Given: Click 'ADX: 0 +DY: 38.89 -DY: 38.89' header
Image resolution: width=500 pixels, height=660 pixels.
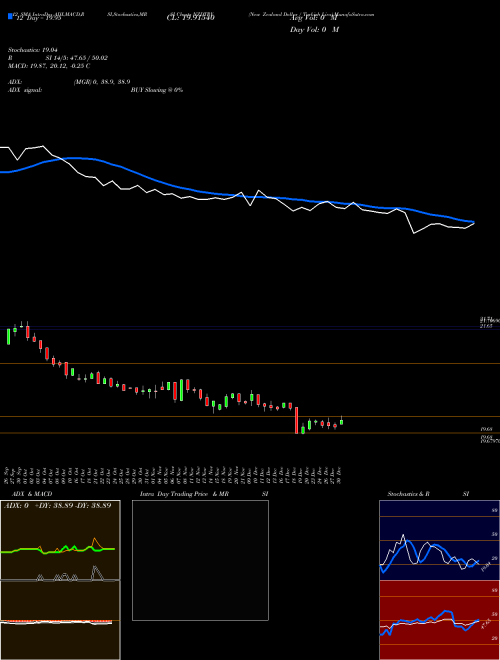Looking at the screenshot, I should tap(57, 506).
